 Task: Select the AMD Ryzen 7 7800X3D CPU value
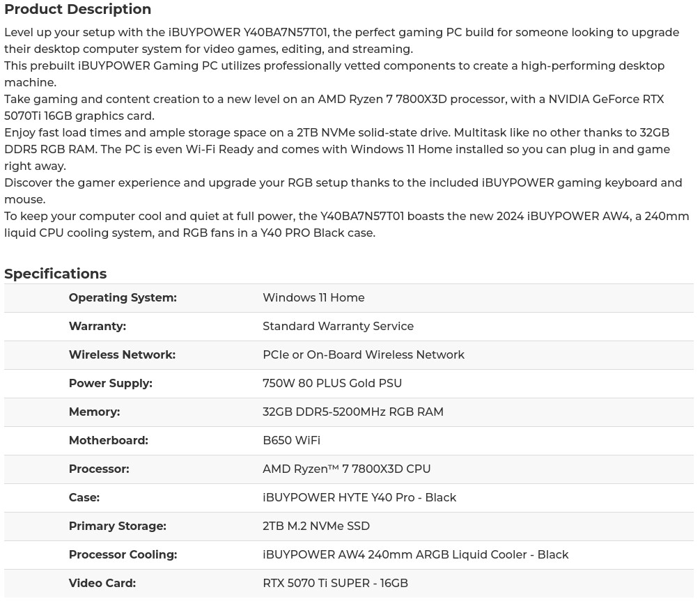pos(346,469)
